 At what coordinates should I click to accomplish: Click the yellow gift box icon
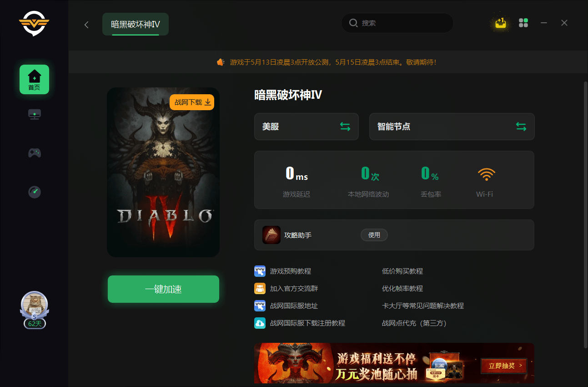(x=501, y=23)
